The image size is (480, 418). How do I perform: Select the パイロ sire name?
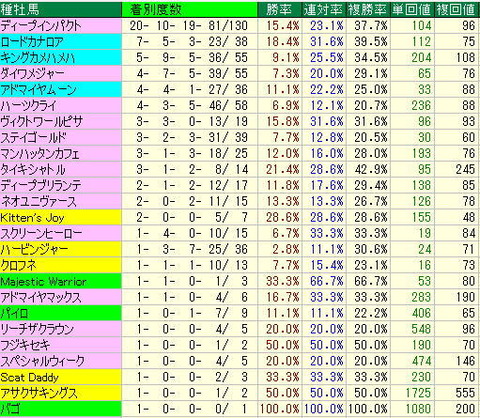15,314
